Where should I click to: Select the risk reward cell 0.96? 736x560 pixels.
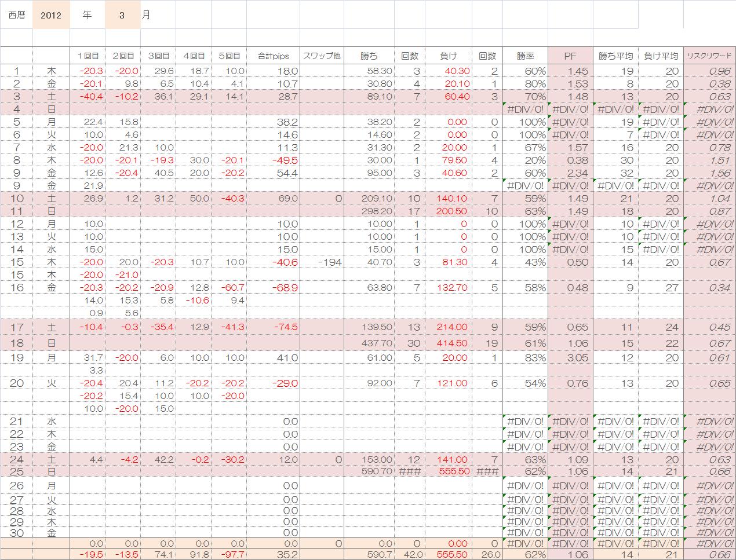pos(709,71)
